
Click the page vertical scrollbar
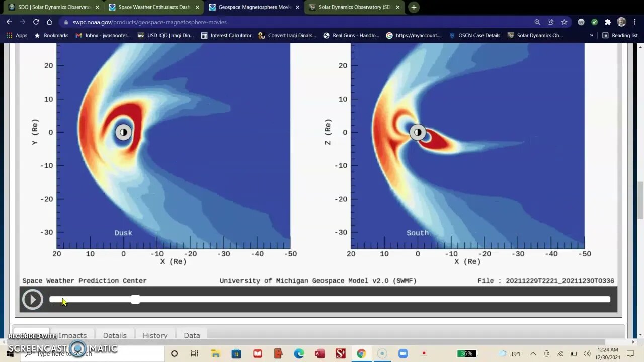[x=640, y=199]
